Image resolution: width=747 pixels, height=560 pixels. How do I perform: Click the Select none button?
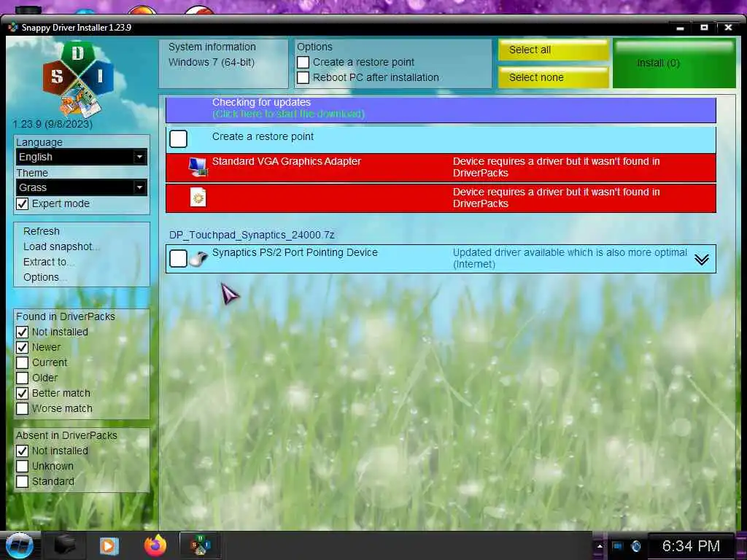553,77
